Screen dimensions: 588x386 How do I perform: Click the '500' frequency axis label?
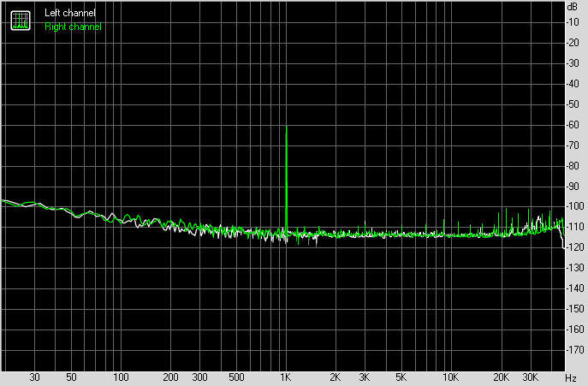click(x=236, y=377)
